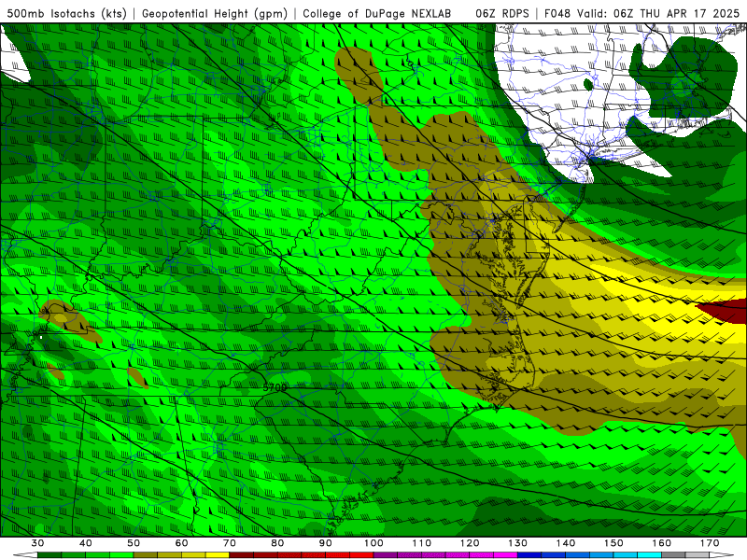Viewport: 747px width, 560px height.
Task: Click the "80" legend scale label
Action: click(277, 543)
